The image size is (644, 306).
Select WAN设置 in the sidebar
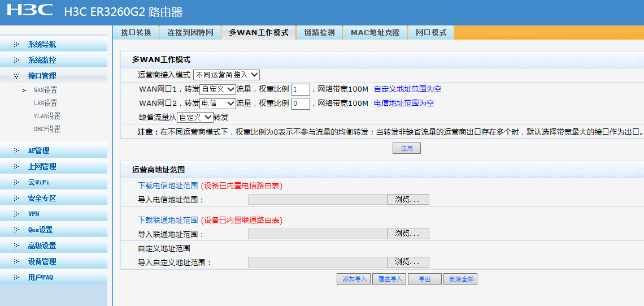click(x=45, y=90)
